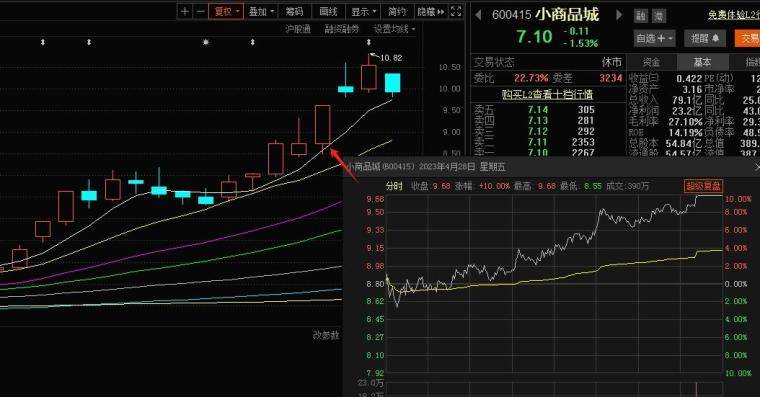The image size is (760, 397).
Task: Zoom in chart with plus button
Action: pos(185,12)
